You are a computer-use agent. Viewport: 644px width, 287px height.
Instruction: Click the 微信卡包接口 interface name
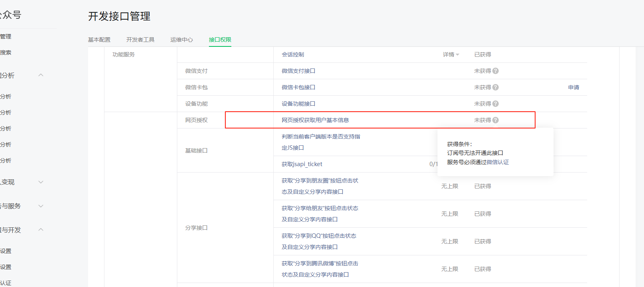tap(299, 87)
